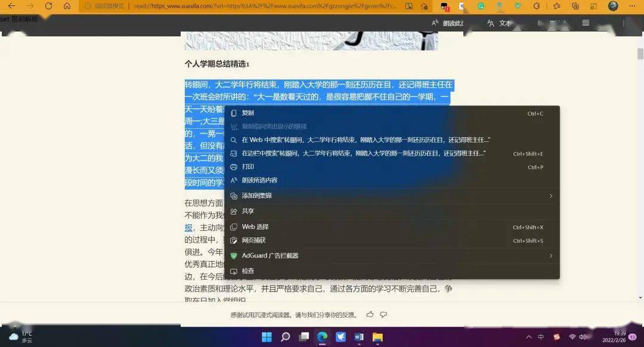
Task: Expand Add to Collections submenu arrow
Action: tap(551, 196)
